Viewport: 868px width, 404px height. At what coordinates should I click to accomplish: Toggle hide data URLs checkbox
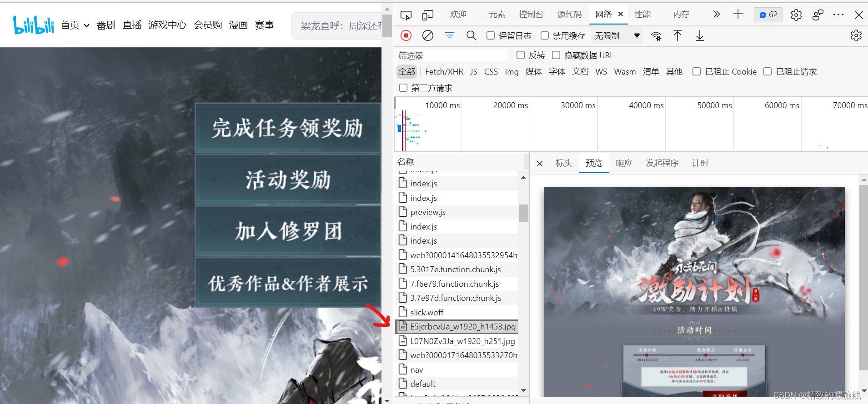pyautogui.click(x=556, y=55)
